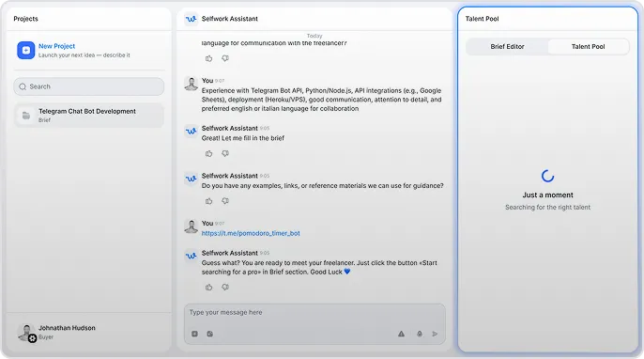Image resolution: width=644 pixels, height=359 pixels.
Task: Switch to the Brief Editor tab
Action: (x=507, y=46)
